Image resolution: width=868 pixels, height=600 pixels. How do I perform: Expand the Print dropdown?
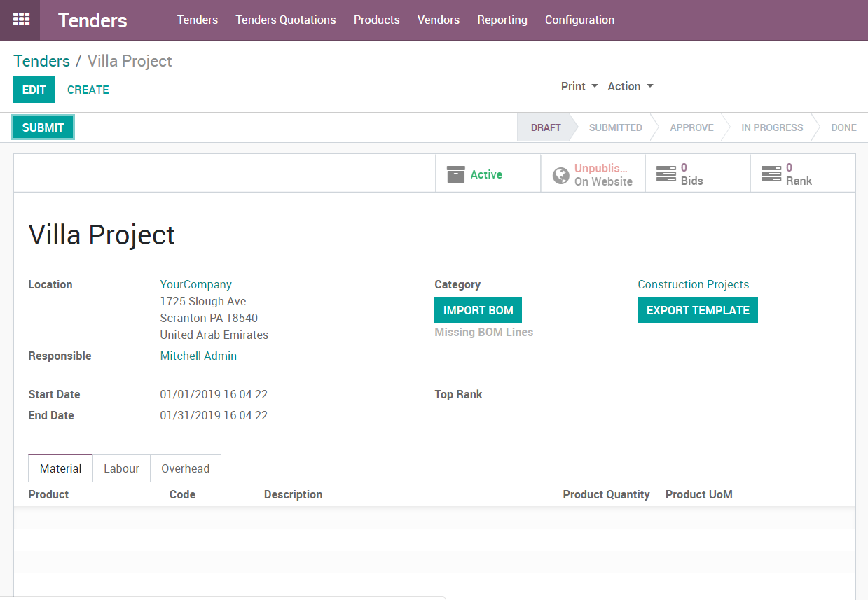579,86
